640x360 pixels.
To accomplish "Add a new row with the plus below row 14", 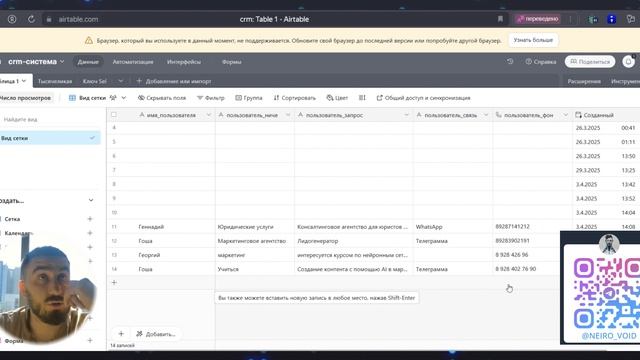I will coord(114,282).
